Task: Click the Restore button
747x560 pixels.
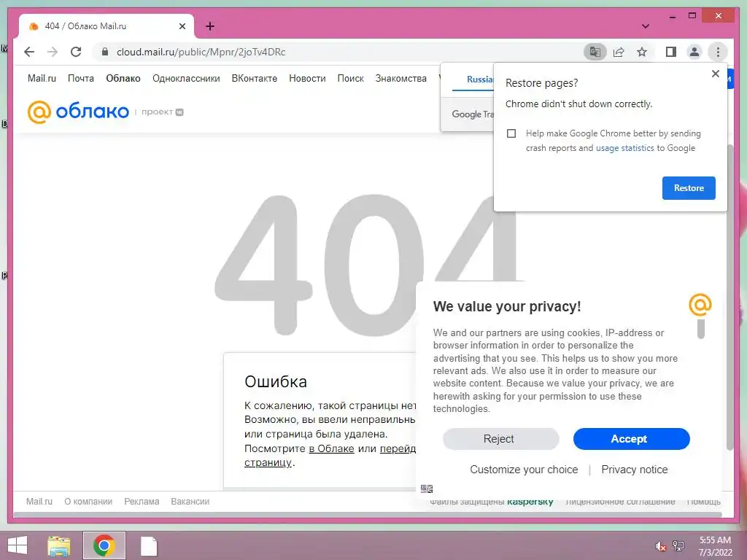Action: [689, 188]
